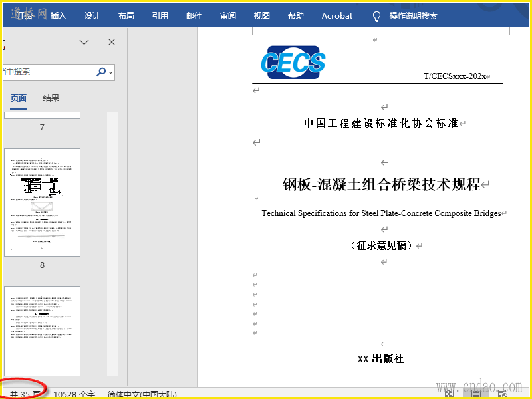Expand the search options dropdown arrow
532x399 pixels.
(111, 72)
